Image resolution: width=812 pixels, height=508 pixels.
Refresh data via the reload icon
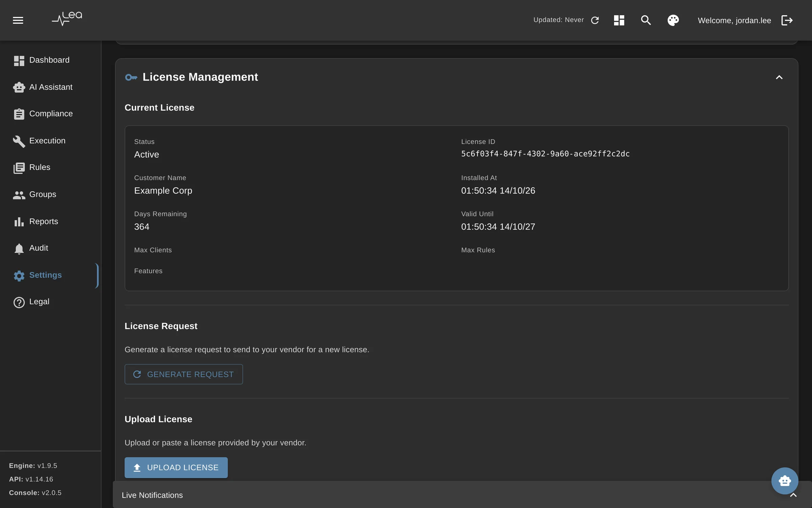pyautogui.click(x=595, y=20)
